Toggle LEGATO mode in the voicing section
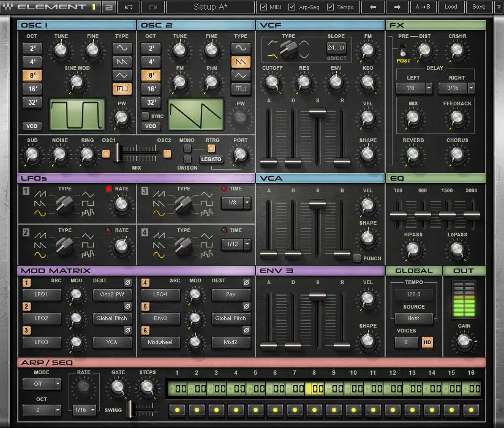 [x=211, y=159]
